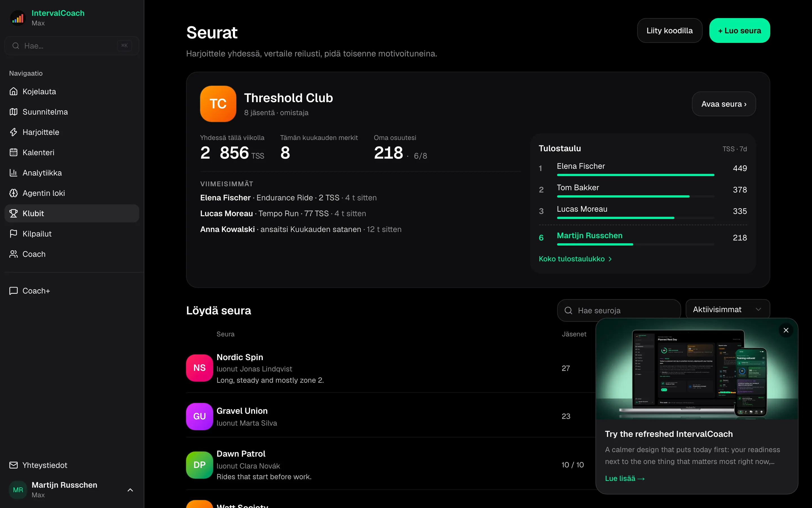Open Coach people icon
Image resolution: width=812 pixels, height=508 pixels.
coord(14,254)
